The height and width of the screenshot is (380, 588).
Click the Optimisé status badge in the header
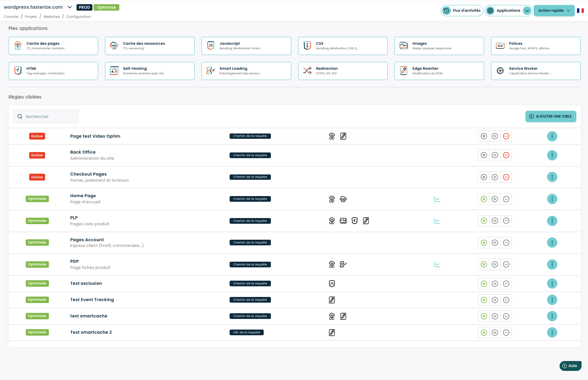106,7
